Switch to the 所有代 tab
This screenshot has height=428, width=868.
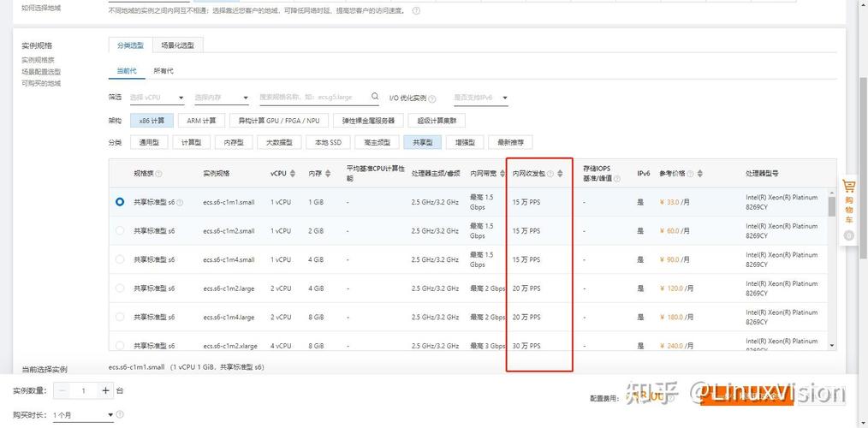pyautogui.click(x=163, y=70)
